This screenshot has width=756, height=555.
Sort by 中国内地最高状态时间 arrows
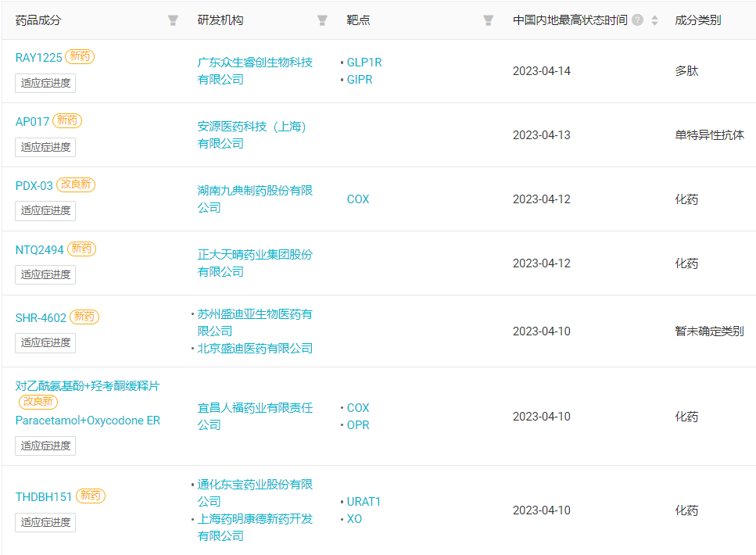(x=654, y=20)
